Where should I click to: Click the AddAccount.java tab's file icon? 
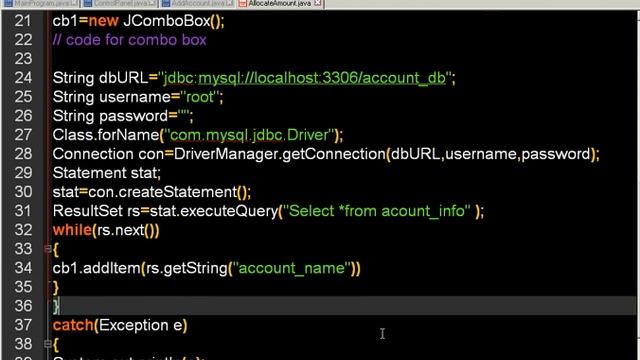(x=166, y=3)
